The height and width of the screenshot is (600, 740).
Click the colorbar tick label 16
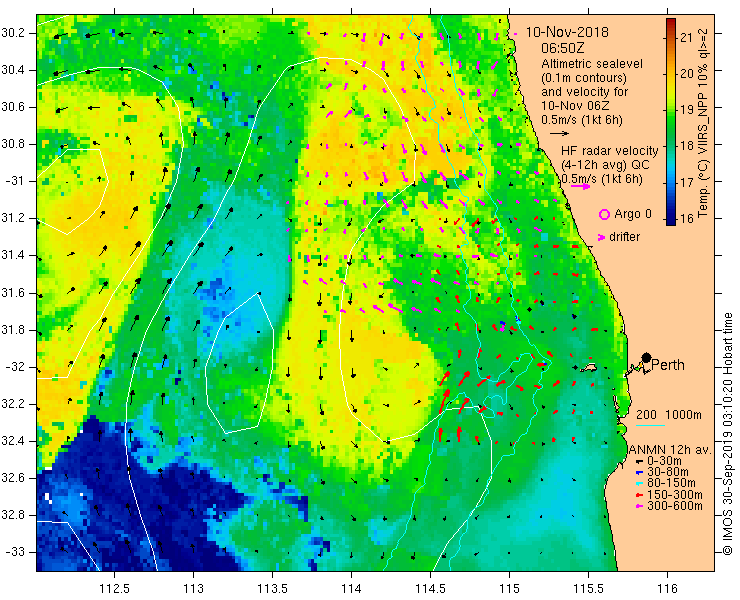coord(687,219)
